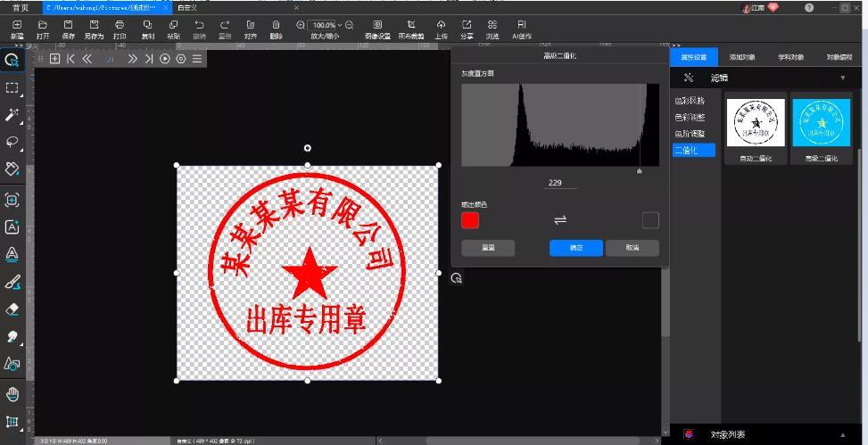The image size is (868, 445).
Task: Jump to the last page
Action: click(148, 59)
